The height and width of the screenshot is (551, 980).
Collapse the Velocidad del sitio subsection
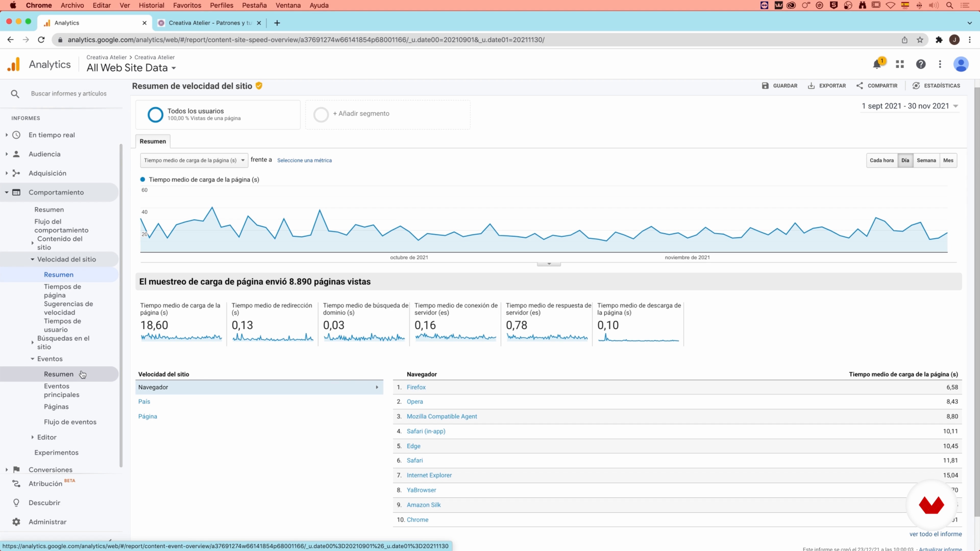(x=32, y=259)
